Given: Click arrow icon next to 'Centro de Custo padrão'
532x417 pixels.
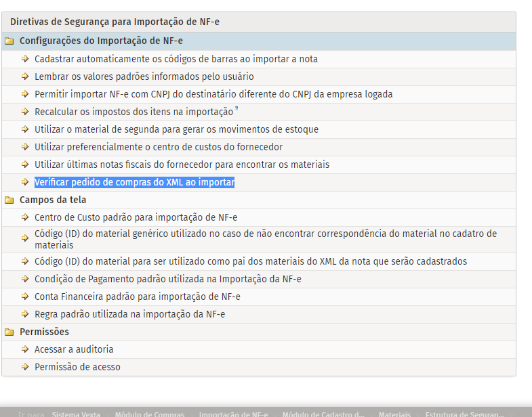Looking at the screenshot, I should [x=25, y=217].
